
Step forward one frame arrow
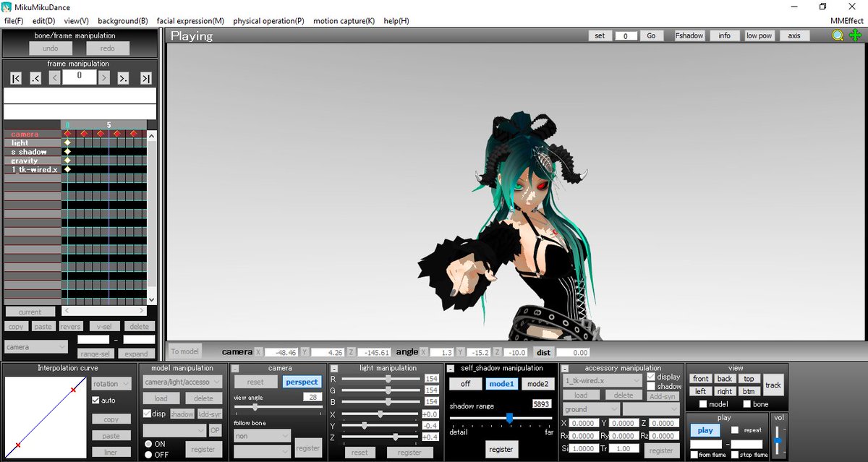point(104,78)
